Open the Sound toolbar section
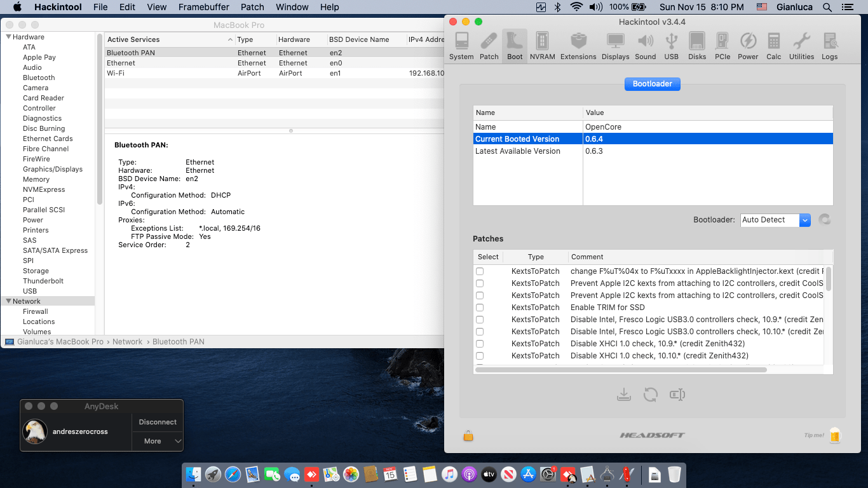Viewport: 868px width, 488px height. (645, 46)
